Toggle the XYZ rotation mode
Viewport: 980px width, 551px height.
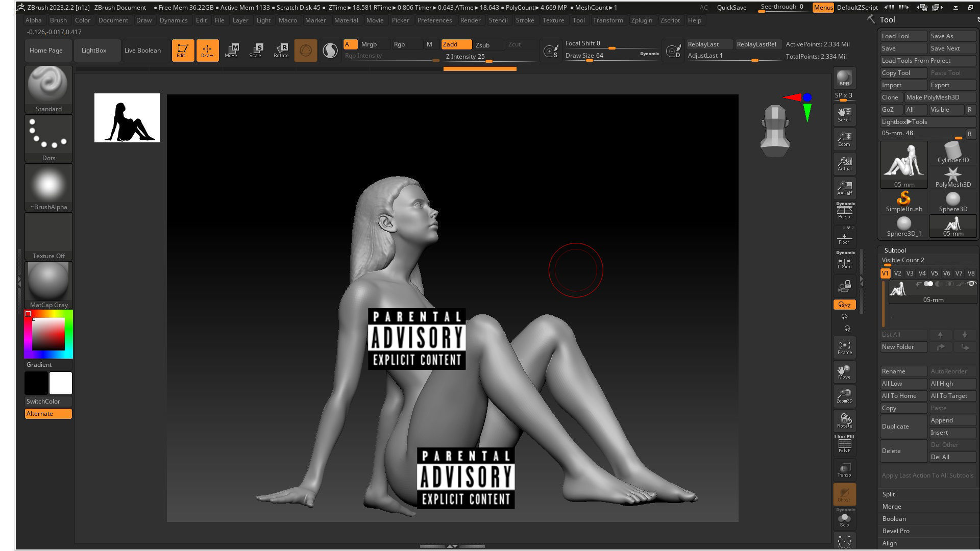coord(844,305)
